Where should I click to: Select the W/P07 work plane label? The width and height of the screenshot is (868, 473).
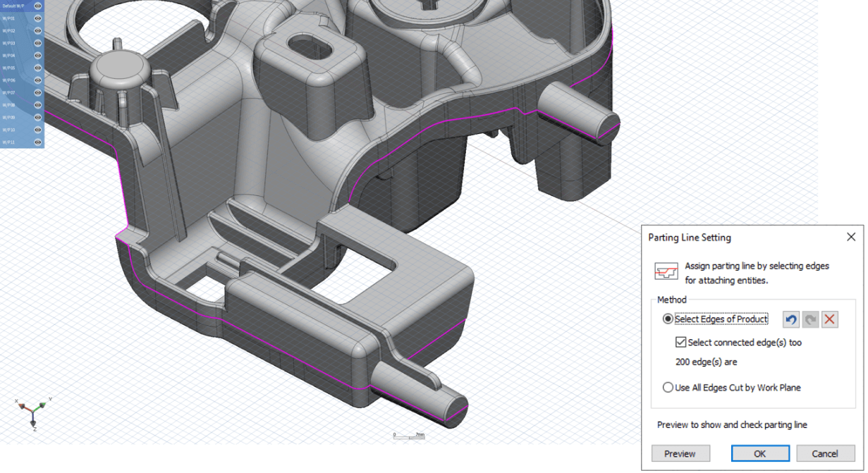tap(8, 92)
